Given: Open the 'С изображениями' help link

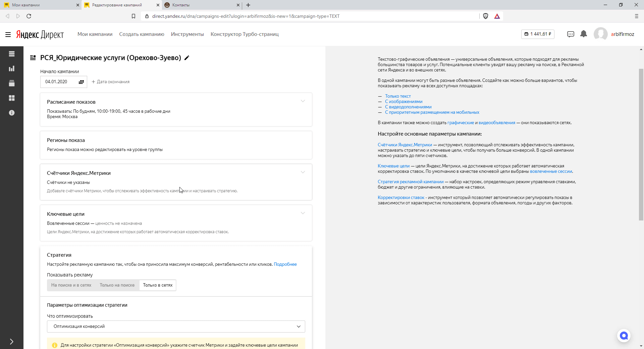Looking at the screenshot, I should (404, 102).
